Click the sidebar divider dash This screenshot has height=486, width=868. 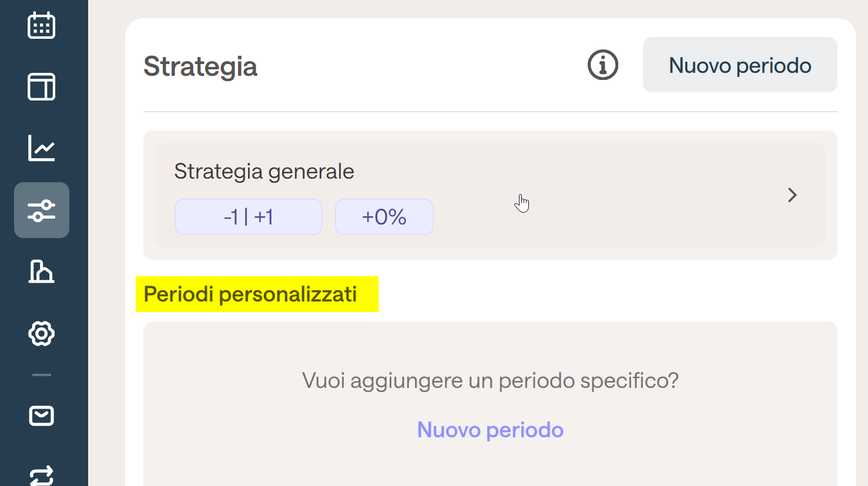[42, 374]
